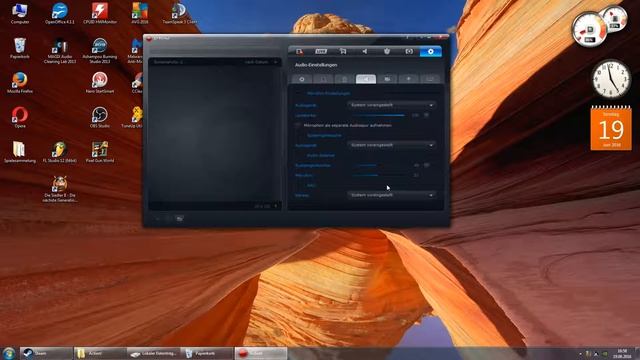Adjust the microphone Lautstärke slider
This screenshot has width=640, height=360.
pyautogui.click(x=380, y=116)
